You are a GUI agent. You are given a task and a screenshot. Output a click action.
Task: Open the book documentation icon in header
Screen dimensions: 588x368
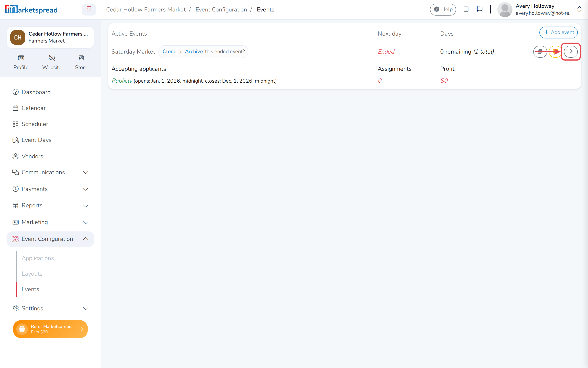466,9
